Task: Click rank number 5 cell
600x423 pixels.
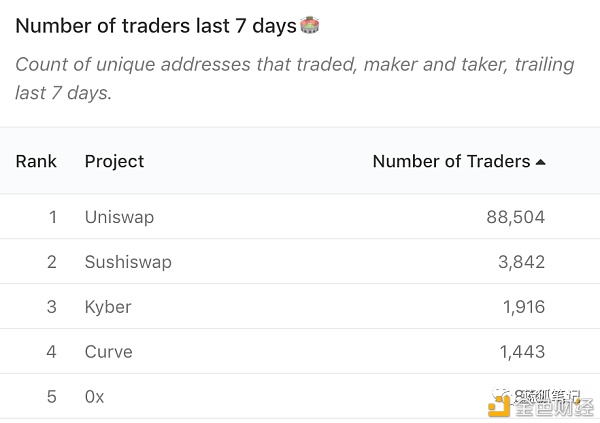Action: (x=52, y=397)
